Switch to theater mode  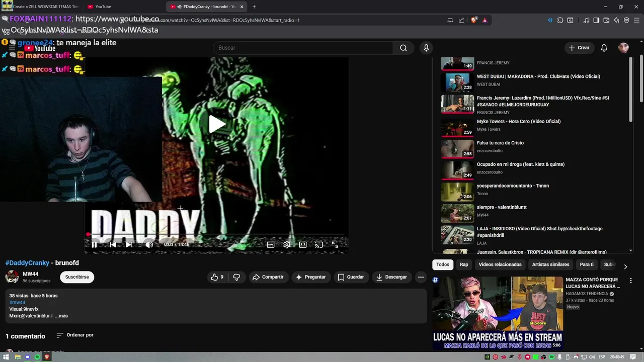coord(303,244)
